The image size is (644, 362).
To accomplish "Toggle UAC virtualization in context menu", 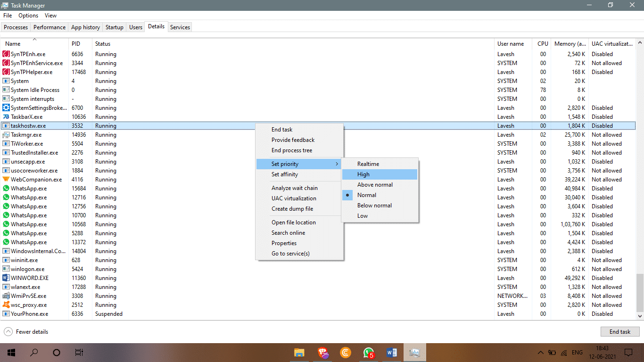I will click(299, 198).
